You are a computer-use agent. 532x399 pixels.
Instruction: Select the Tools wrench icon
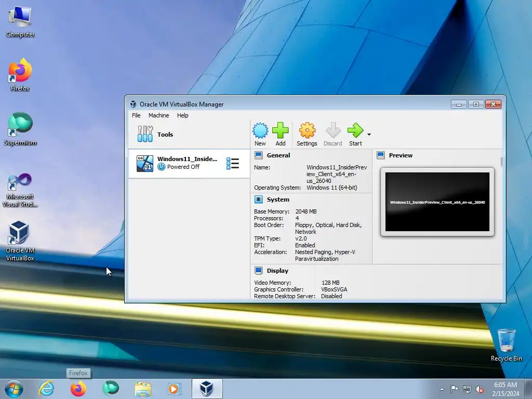point(145,134)
